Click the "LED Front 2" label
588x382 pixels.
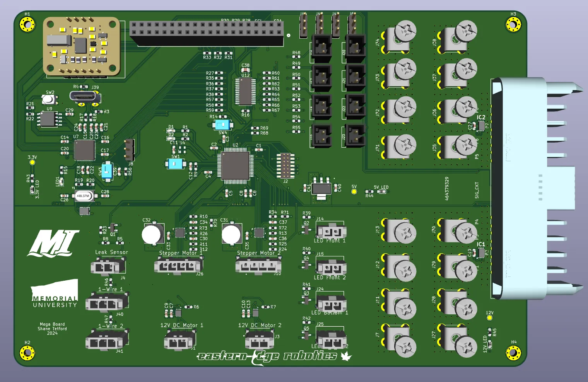click(330, 278)
